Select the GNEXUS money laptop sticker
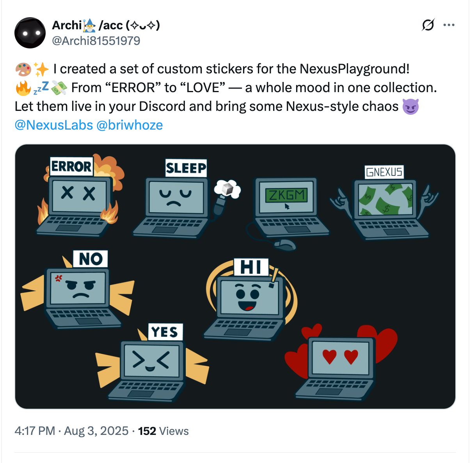Image resolution: width=476 pixels, height=463 pixels. click(x=384, y=202)
